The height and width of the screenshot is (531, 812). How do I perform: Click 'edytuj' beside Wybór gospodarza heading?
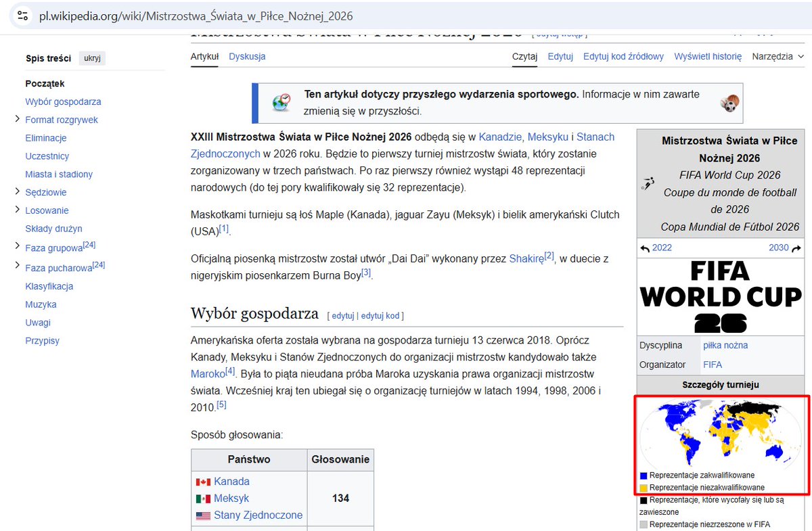pos(343,316)
